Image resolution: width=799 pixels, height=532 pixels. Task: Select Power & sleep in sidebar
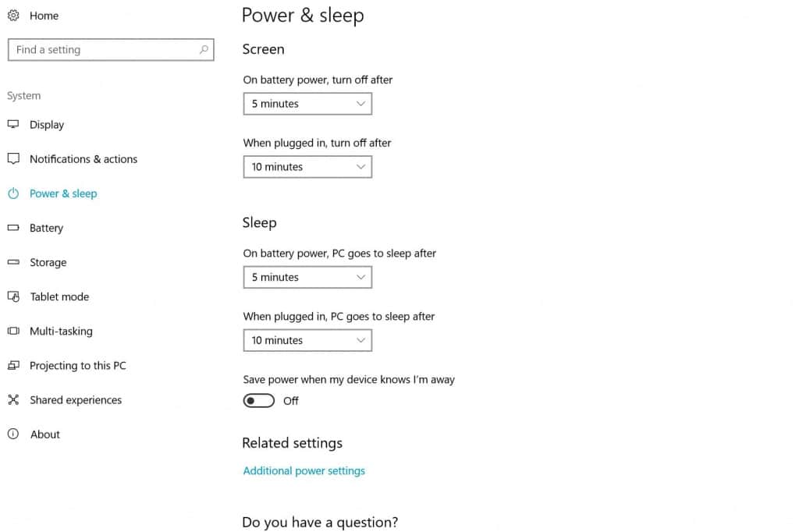point(63,193)
